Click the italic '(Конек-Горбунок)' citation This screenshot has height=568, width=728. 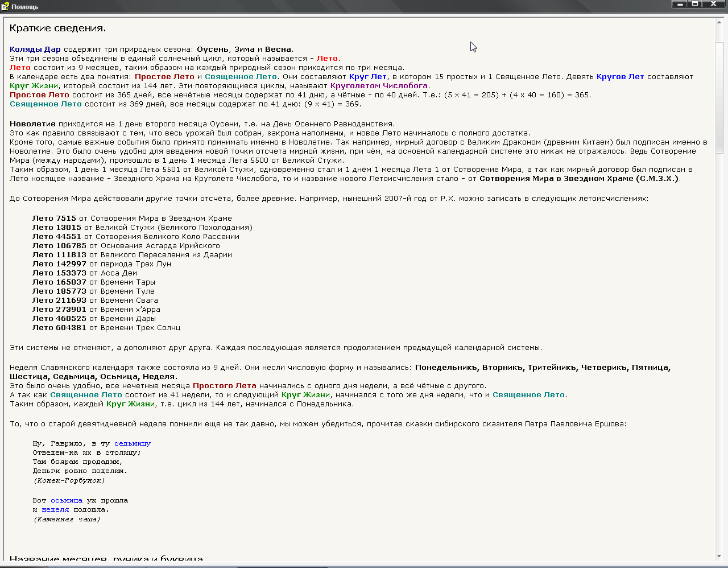click(x=69, y=480)
